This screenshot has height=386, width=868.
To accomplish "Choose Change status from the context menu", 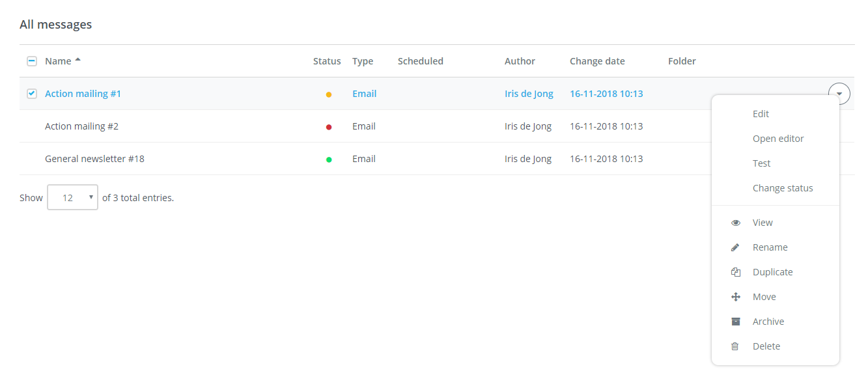I will 783,188.
